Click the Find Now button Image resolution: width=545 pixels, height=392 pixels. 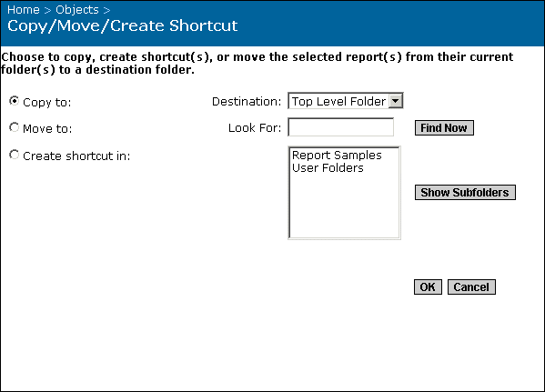(444, 128)
